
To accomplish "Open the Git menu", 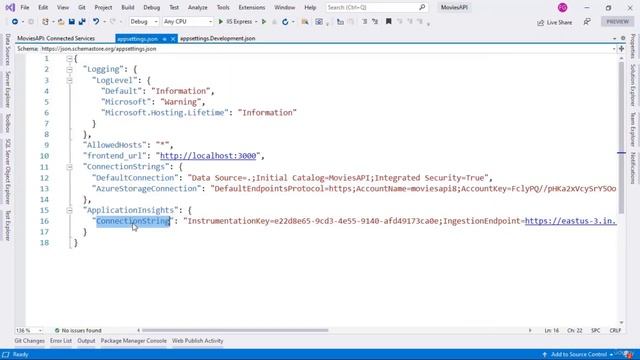I will click(x=82, y=7).
